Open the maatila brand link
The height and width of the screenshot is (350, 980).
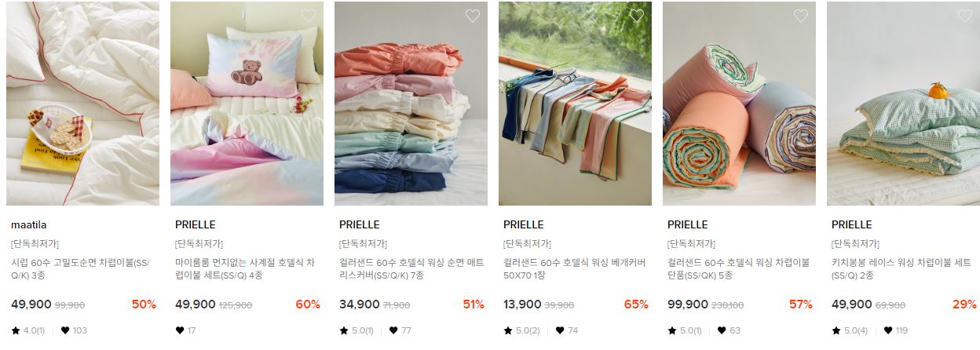click(x=28, y=225)
